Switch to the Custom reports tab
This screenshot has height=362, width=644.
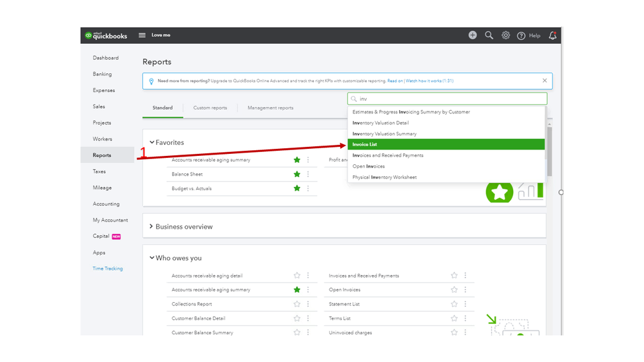tap(210, 108)
